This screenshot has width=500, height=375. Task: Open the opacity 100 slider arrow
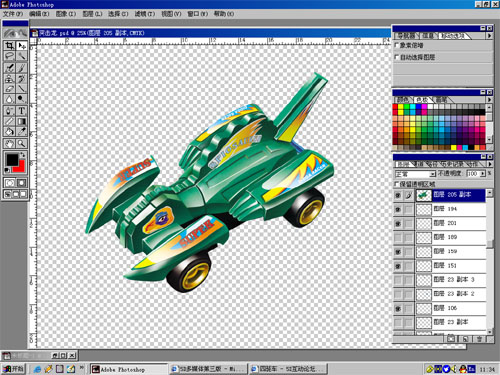(x=482, y=174)
